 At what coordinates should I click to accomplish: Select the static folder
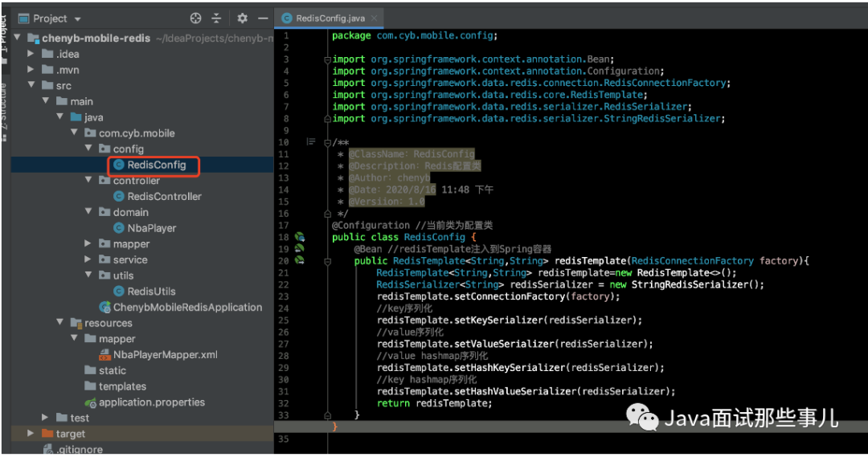click(x=113, y=371)
